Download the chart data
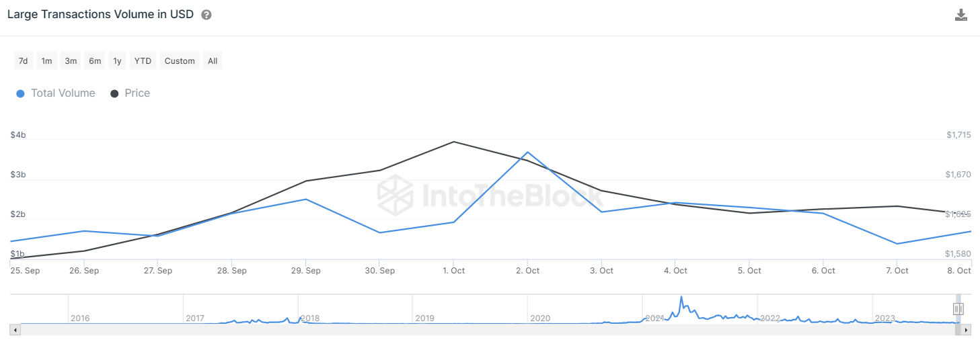The height and width of the screenshot is (350, 980). click(x=961, y=15)
